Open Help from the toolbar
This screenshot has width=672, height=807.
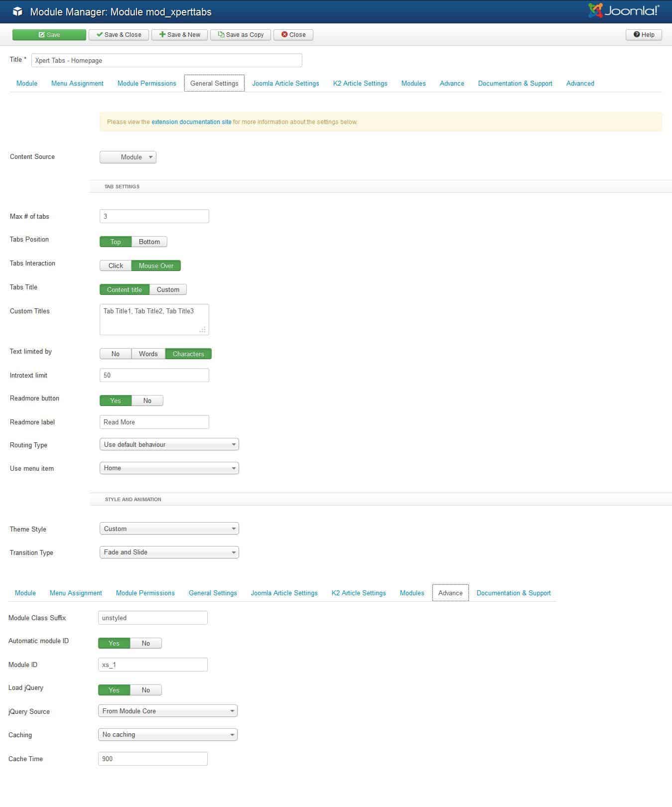[x=644, y=35]
